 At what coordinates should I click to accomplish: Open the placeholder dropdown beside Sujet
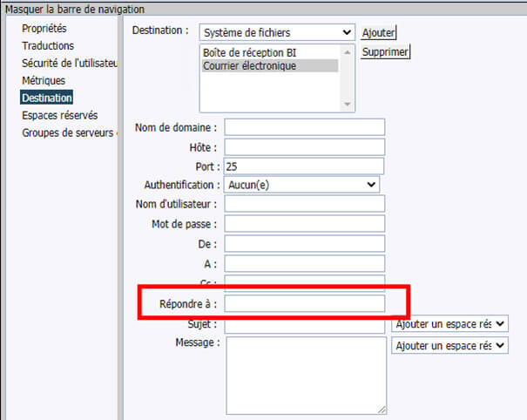449,323
